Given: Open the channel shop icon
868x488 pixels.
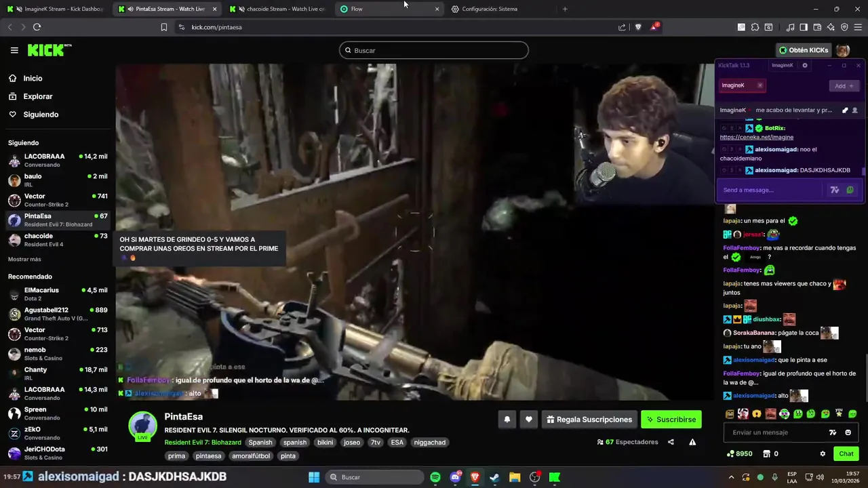Looking at the screenshot, I should (x=767, y=453).
